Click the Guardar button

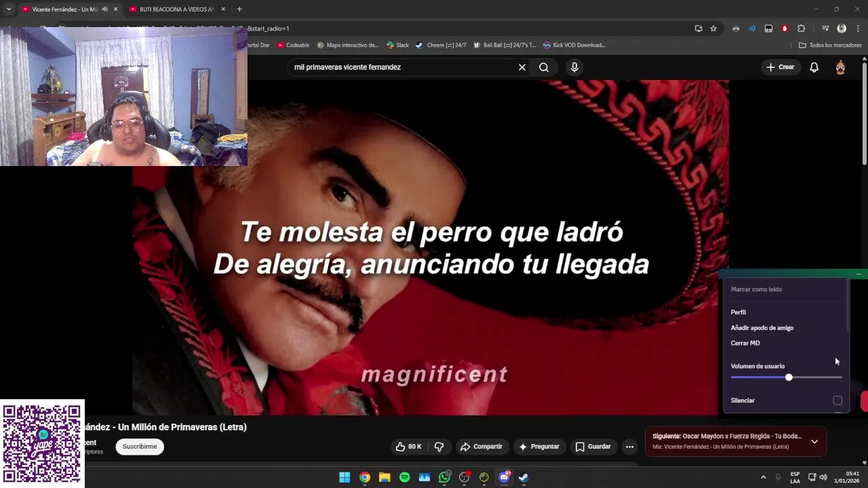(593, 447)
